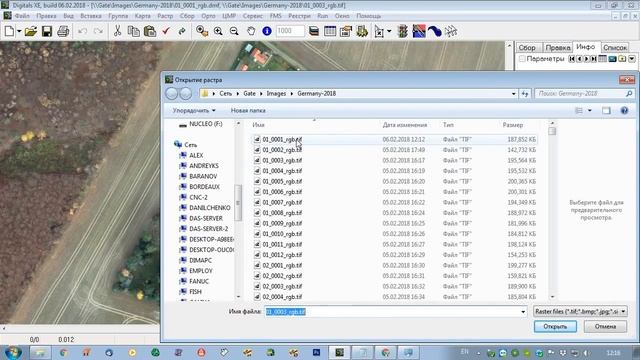Screen dimensions: 640x360
Task: Select file 02_0003_rgb.tif
Action: (282, 287)
